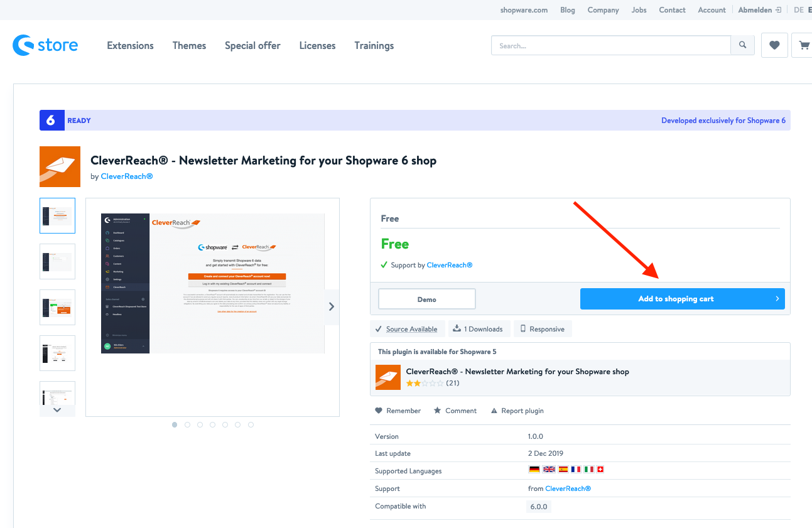Open the Contact link
Screen dimensions: 812x528
point(673,10)
